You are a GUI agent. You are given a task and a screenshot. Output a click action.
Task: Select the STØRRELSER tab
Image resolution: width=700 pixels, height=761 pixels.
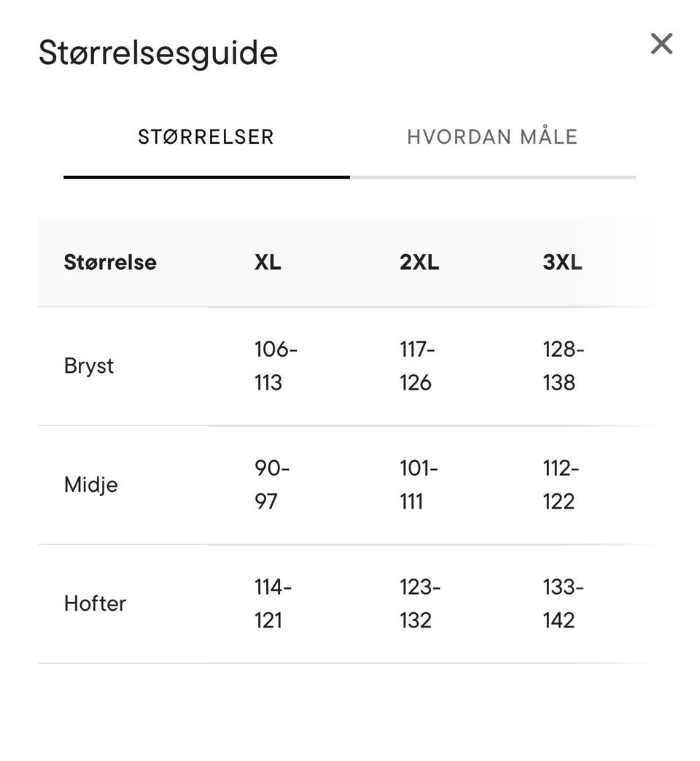tap(206, 137)
